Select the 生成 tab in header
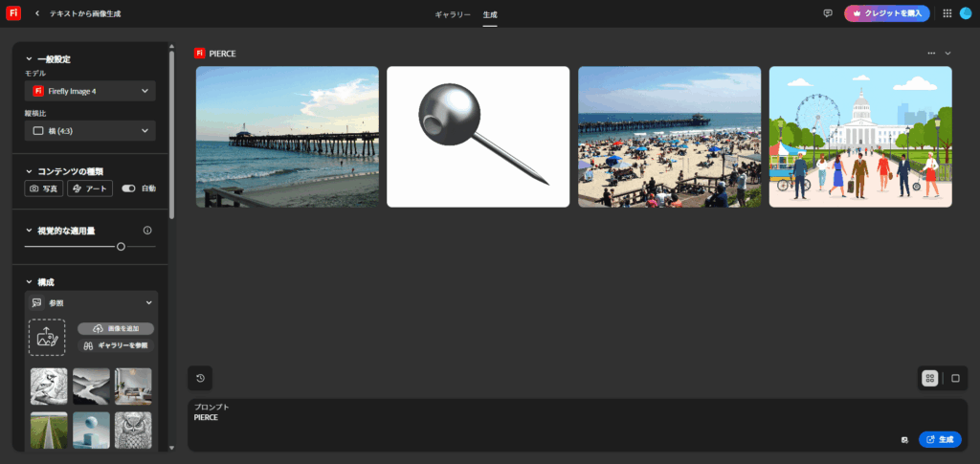 click(x=490, y=14)
